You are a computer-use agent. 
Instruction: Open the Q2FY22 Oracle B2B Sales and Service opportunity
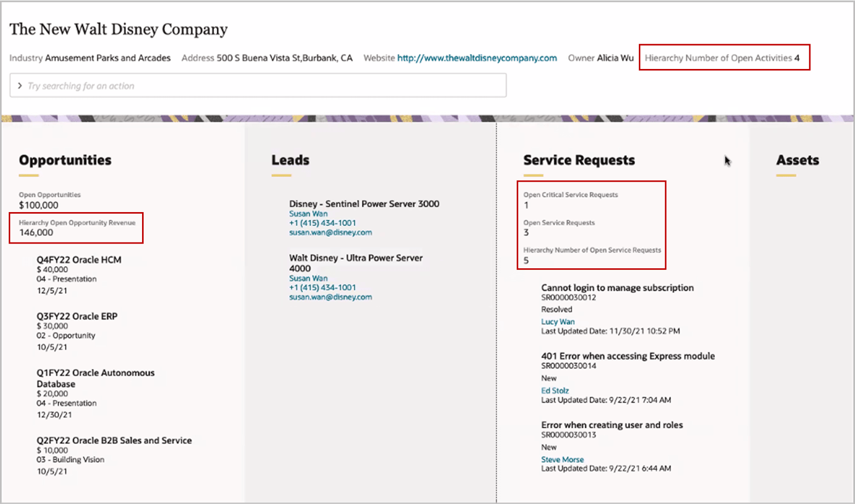coord(114,441)
